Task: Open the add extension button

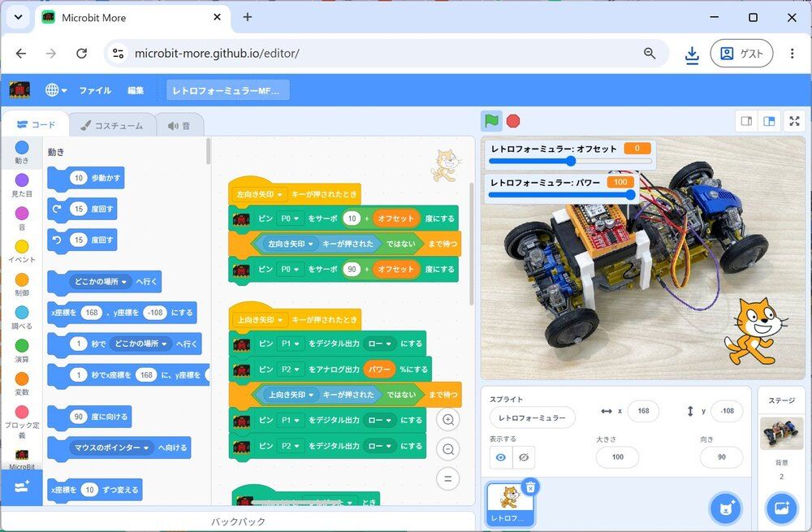Action: (22, 487)
